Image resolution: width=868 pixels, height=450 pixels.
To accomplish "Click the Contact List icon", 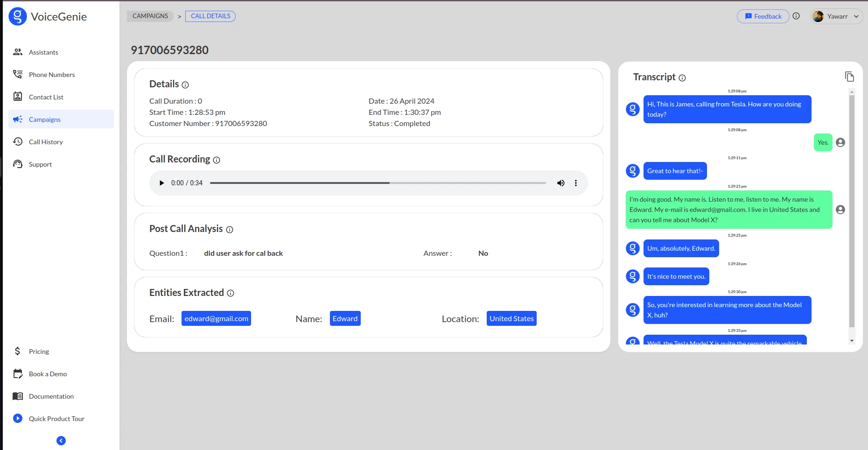I will 18,97.
